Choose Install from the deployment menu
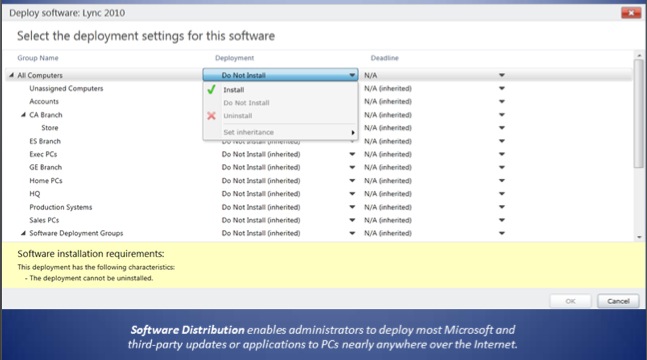Screen dimensions: 647x360 234,90
